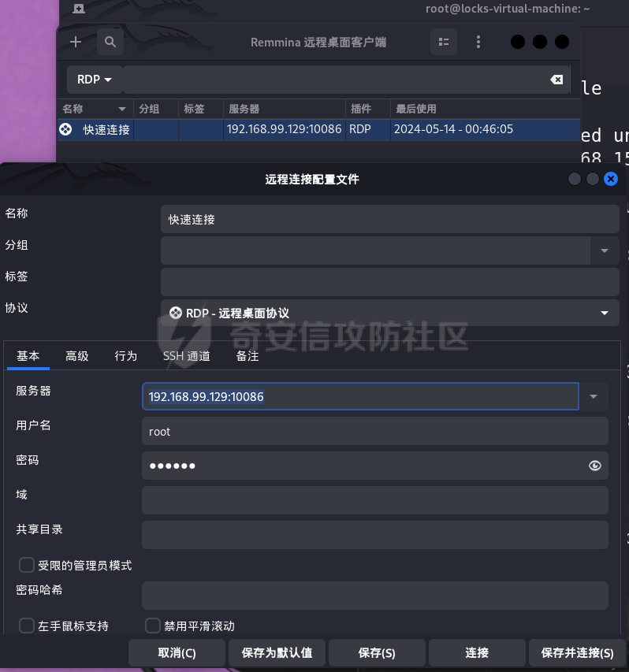The height and width of the screenshot is (672, 629).
Task: Click the 保存(S) button
Action: coord(377,653)
